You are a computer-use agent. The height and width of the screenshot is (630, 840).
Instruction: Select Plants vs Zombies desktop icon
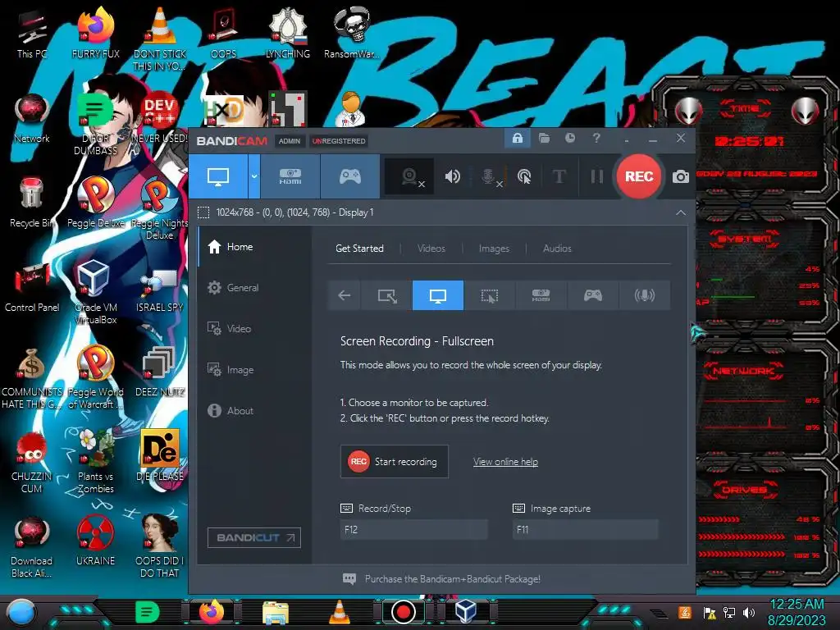[95, 462]
